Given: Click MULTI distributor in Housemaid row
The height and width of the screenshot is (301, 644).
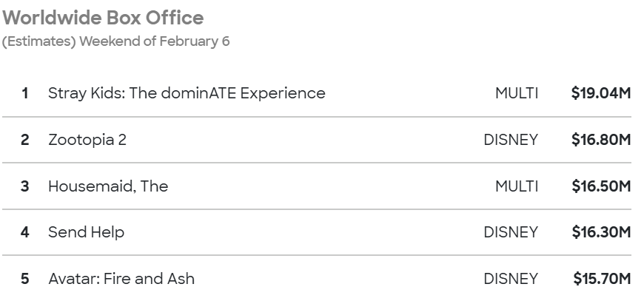Looking at the screenshot, I should coord(517,186).
